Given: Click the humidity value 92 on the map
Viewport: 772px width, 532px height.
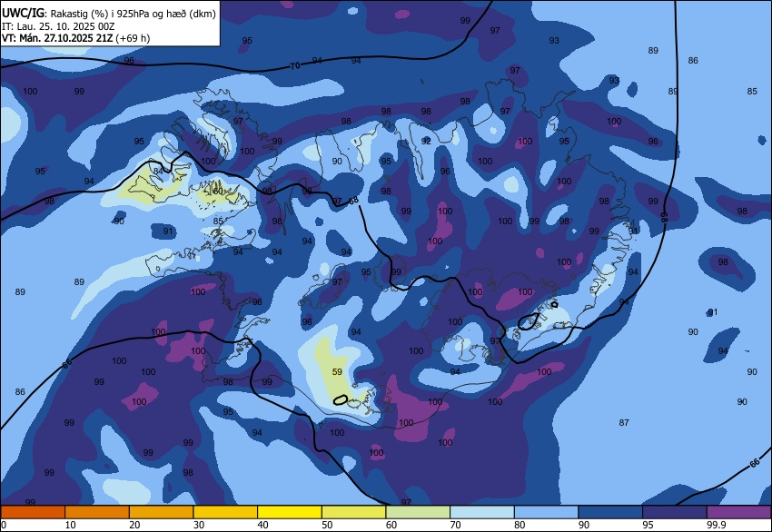Looking at the screenshot, I should tap(426, 142).
